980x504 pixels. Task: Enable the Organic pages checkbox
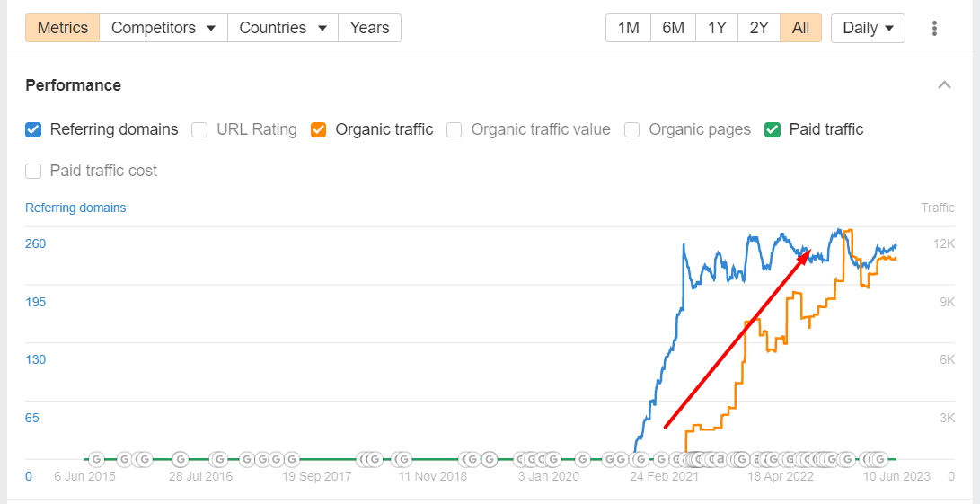[632, 129]
